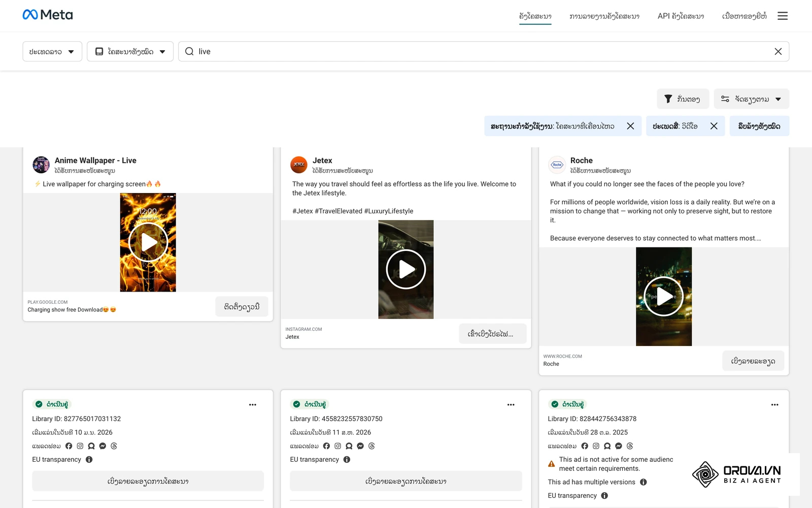Open options for Library ID 4558232557830750
The width and height of the screenshot is (812, 508).
pos(511,405)
